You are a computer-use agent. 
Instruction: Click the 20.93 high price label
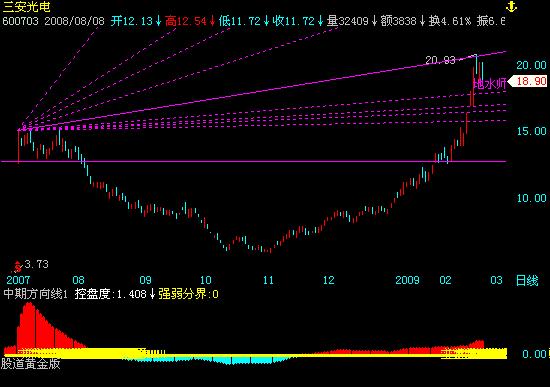pyautogui.click(x=440, y=60)
